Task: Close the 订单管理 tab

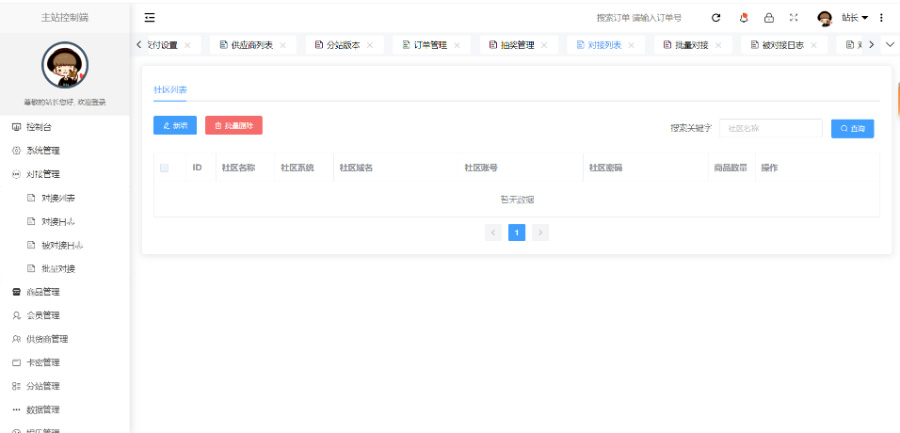Action: (x=457, y=45)
